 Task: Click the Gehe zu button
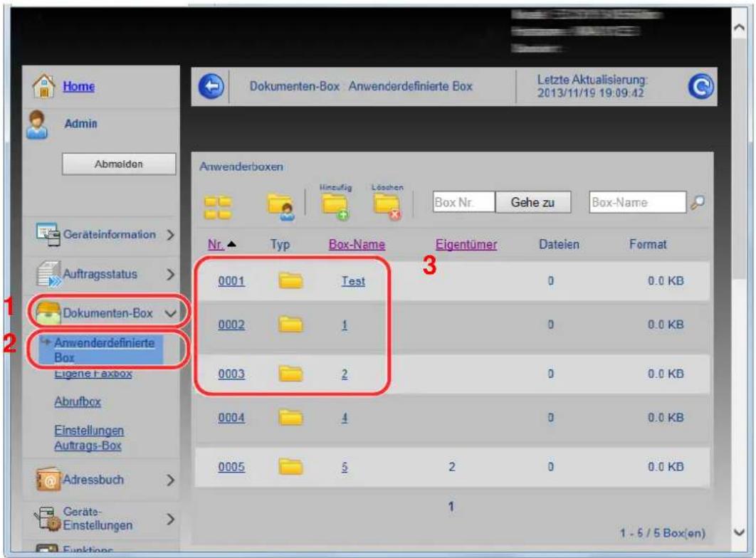click(x=532, y=202)
